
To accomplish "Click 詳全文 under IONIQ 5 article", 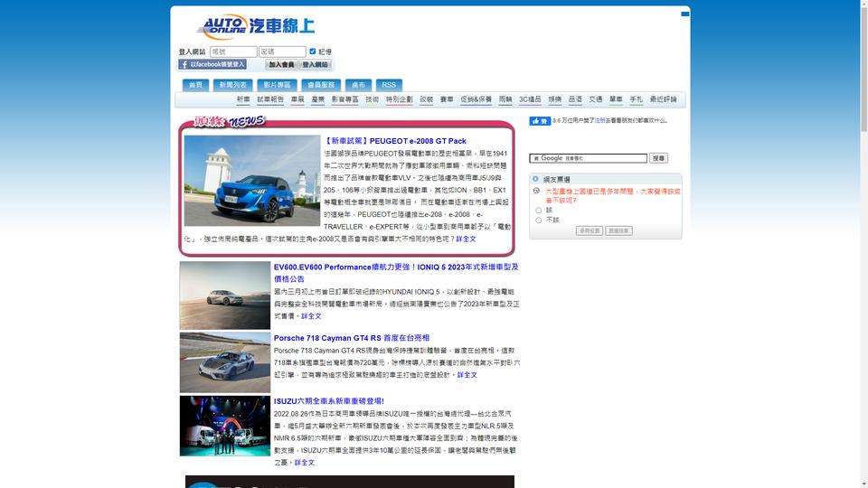I will tap(311, 316).
